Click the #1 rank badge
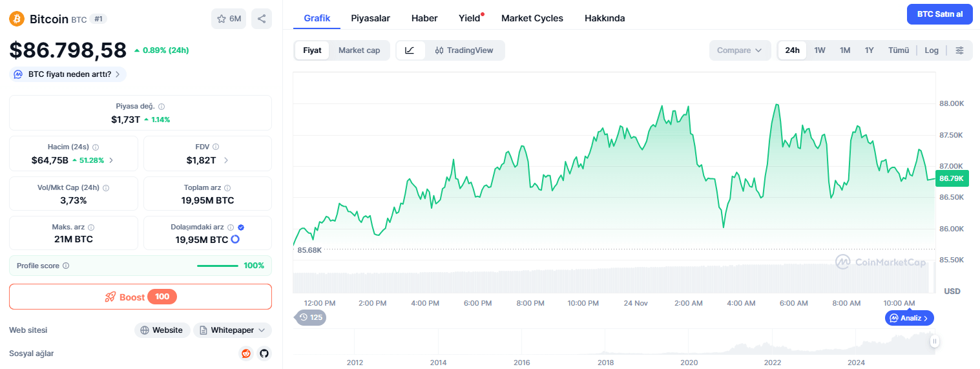Screen dimensions: 980x369 pos(99,19)
